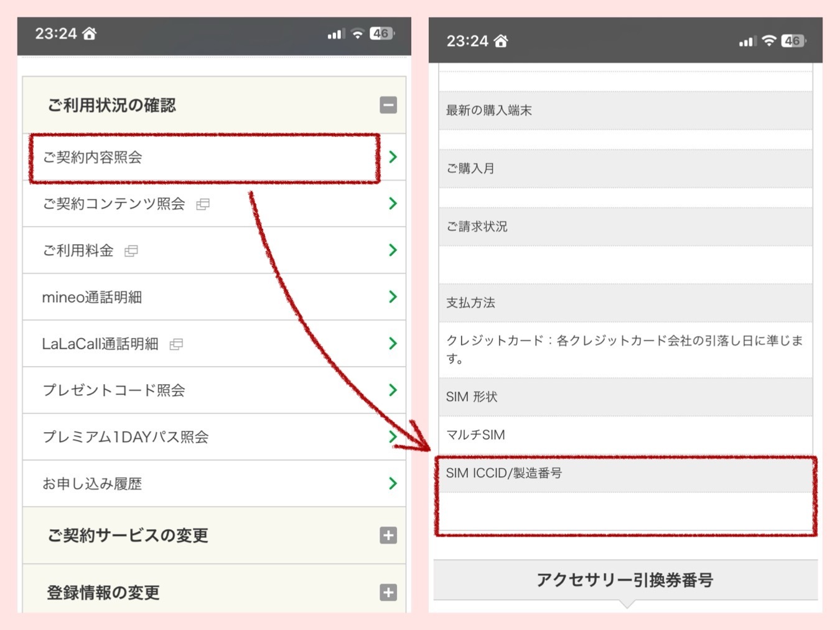The height and width of the screenshot is (630, 840).
Task: Tap the ご利用料金 link
Action: coord(78,251)
